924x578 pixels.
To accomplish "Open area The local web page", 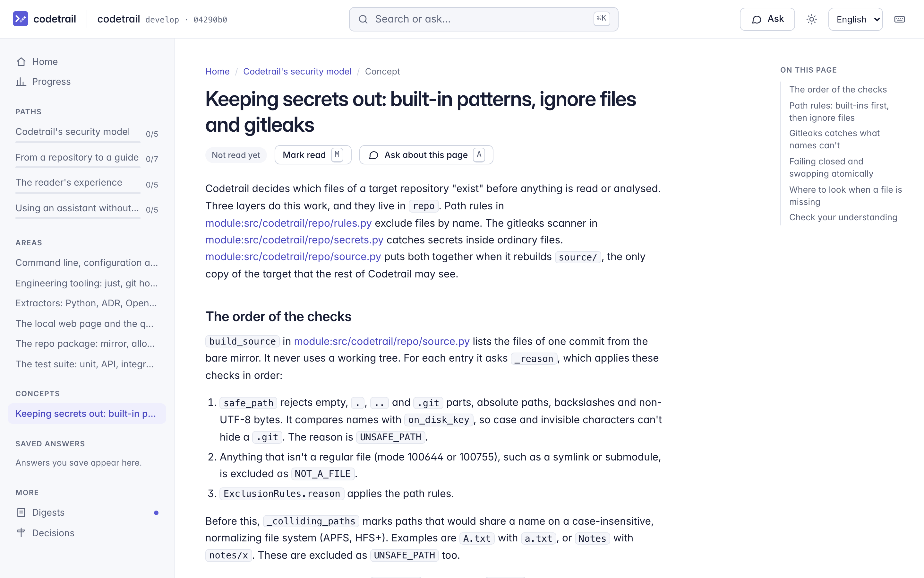I will 87,323.
